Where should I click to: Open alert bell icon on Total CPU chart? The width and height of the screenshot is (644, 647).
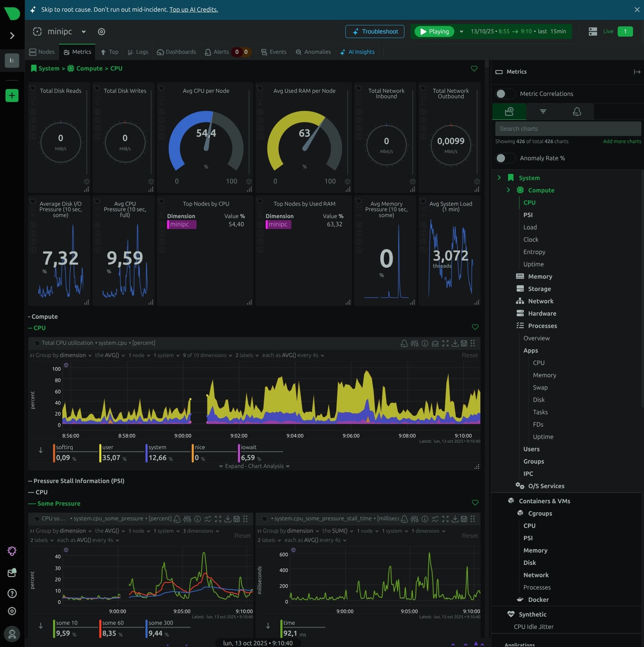coord(404,343)
